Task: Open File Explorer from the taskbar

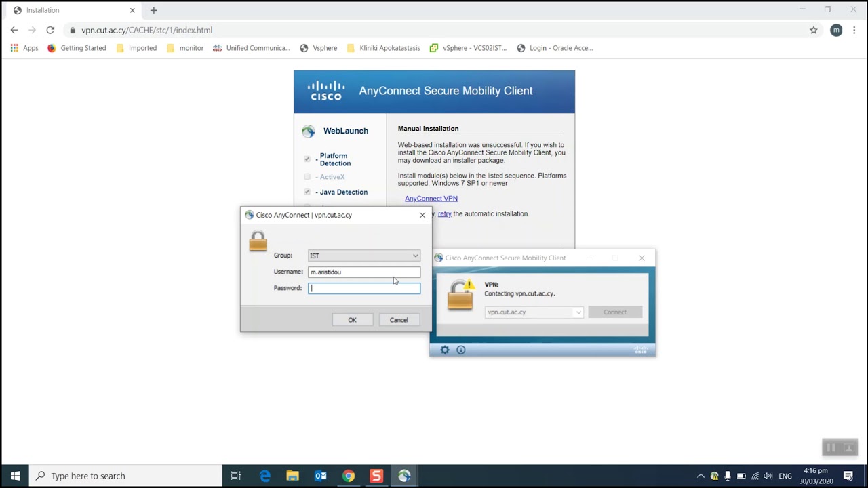Action: (292, 476)
